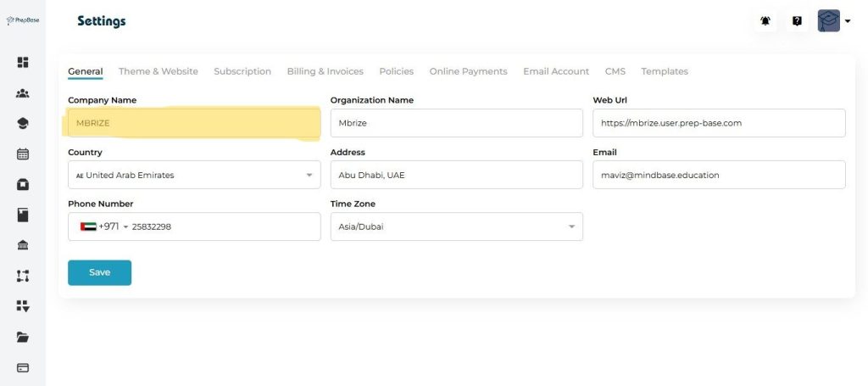
Task: Click the book icon in sidebar
Action: (23, 215)
